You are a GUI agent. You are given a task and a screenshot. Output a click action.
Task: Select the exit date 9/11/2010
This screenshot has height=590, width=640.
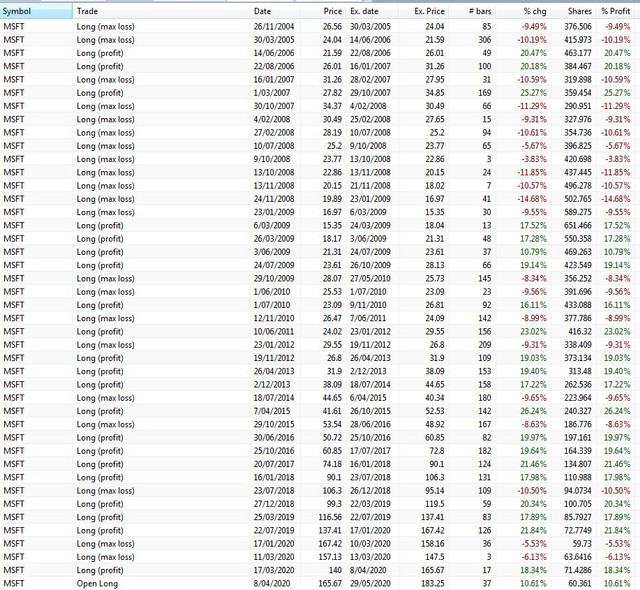(368, 305)
